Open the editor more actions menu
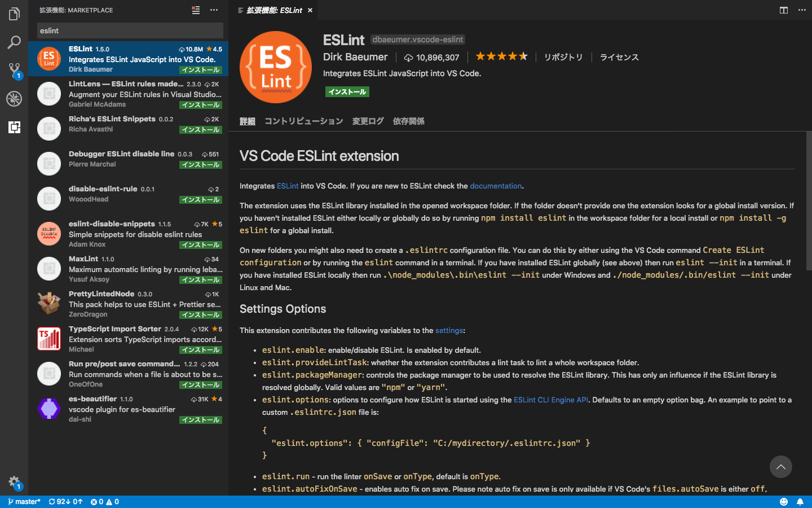Screen dimensions: 812x508 pos(802,10)
